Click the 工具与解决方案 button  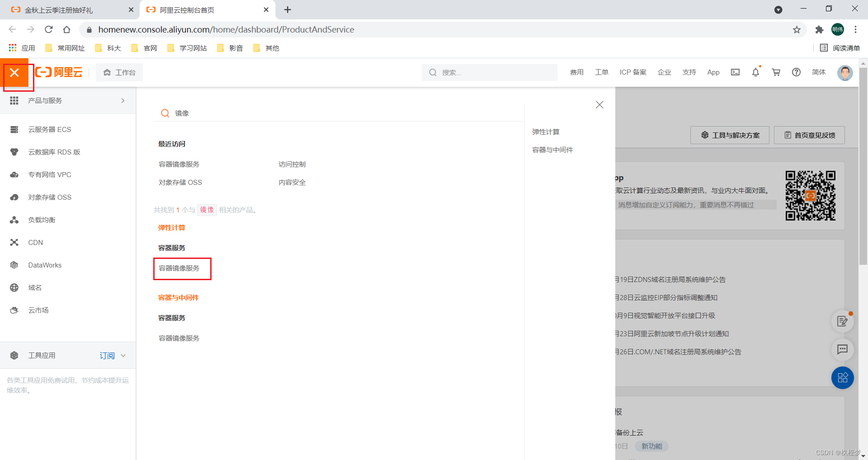(730, 135)
